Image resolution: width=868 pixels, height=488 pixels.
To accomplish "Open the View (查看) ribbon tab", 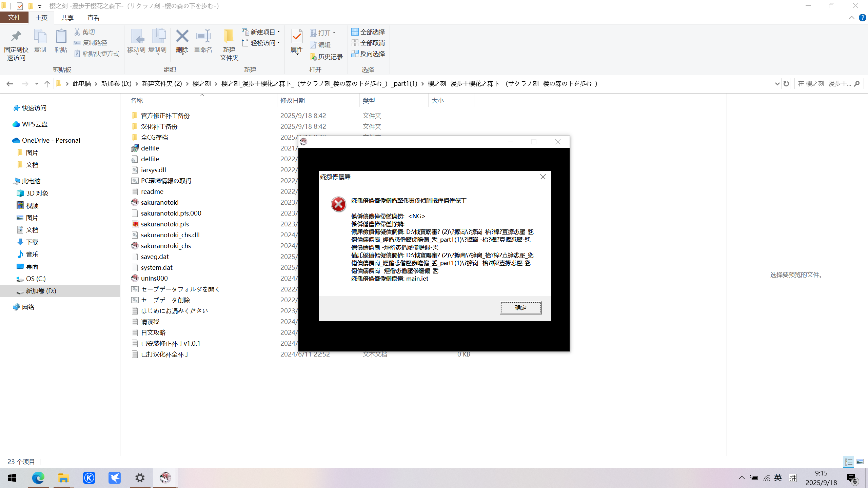I will [93, 18].
